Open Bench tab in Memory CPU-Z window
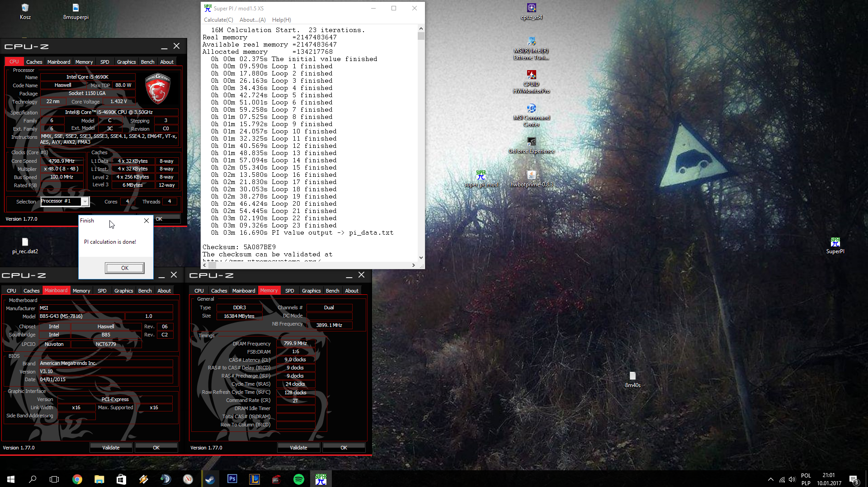Viewport: 868px width, 487px height. point(332,291)
